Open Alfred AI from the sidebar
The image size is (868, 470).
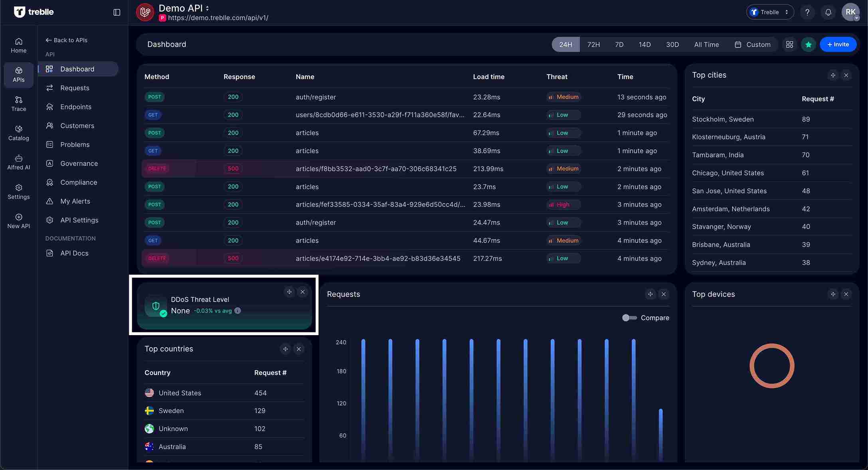[18, 162]
